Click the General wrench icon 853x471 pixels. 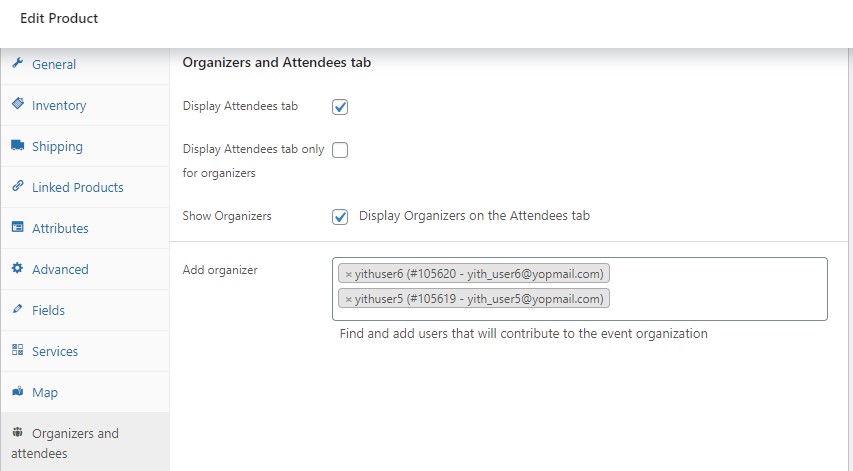point(17,64)
